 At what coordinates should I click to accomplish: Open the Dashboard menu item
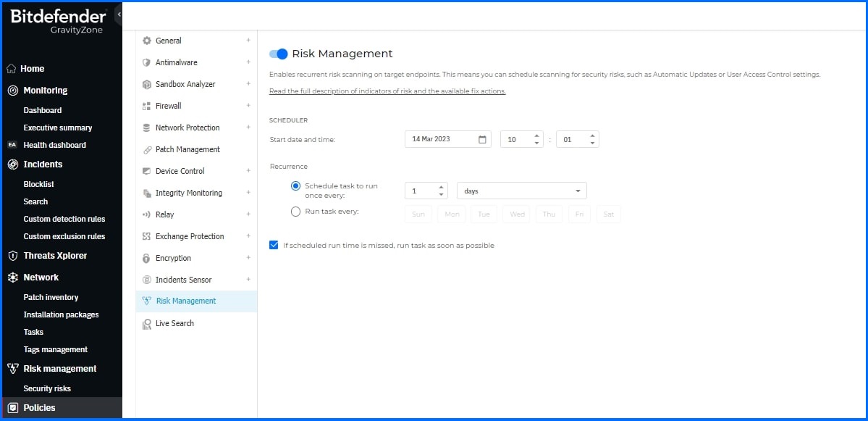coord(43,110)
